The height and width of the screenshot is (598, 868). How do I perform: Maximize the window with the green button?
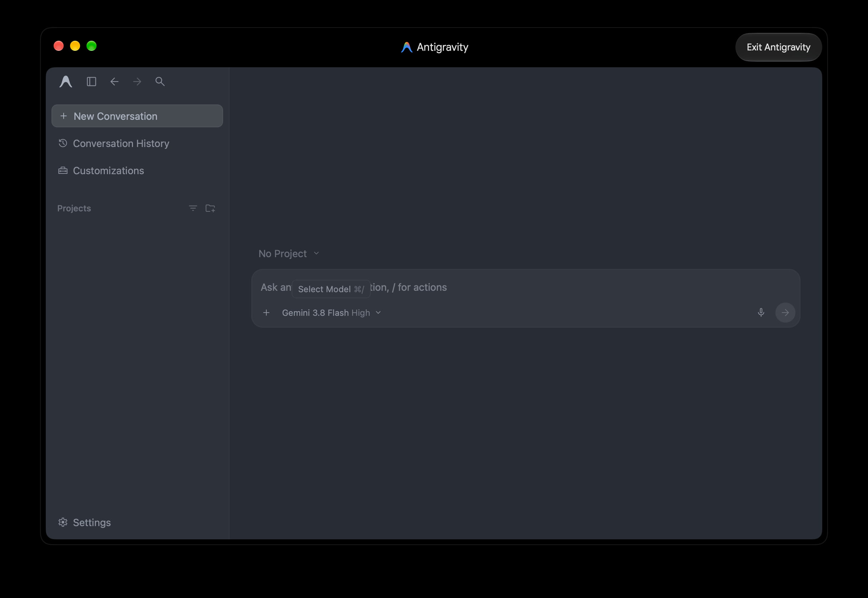point(92,46)
